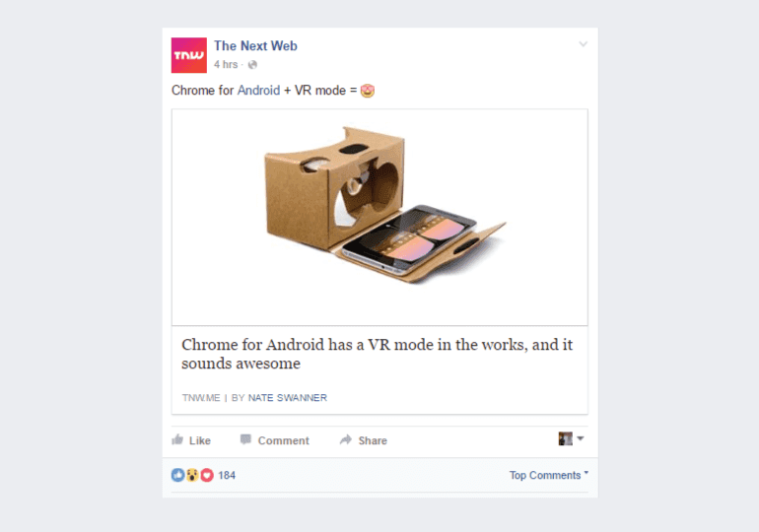759x532 pixels.
Task: Click the blue Like reaction icon
Action: (177, 475)
